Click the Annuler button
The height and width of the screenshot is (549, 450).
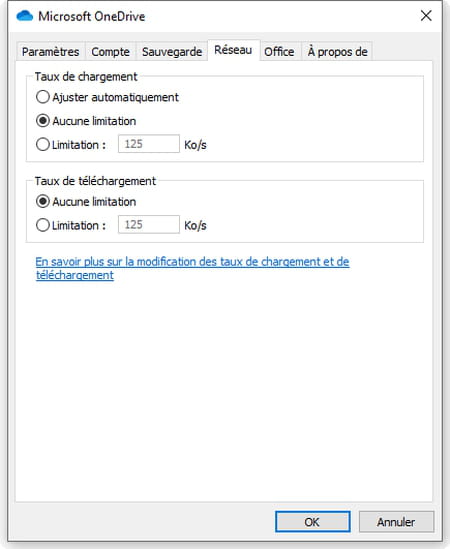pos(396,522)
